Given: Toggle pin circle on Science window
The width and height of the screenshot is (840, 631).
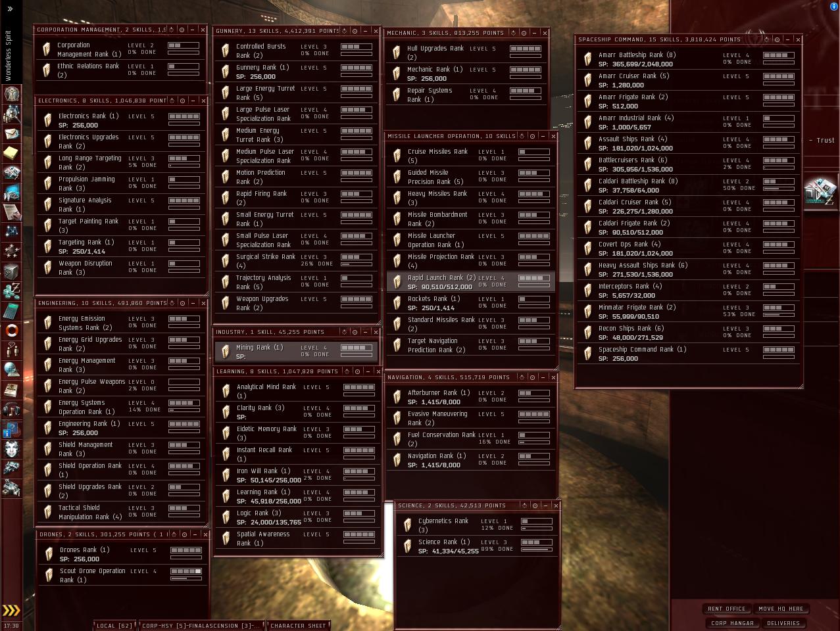Looking at the screenshot, I should (535, 505).
